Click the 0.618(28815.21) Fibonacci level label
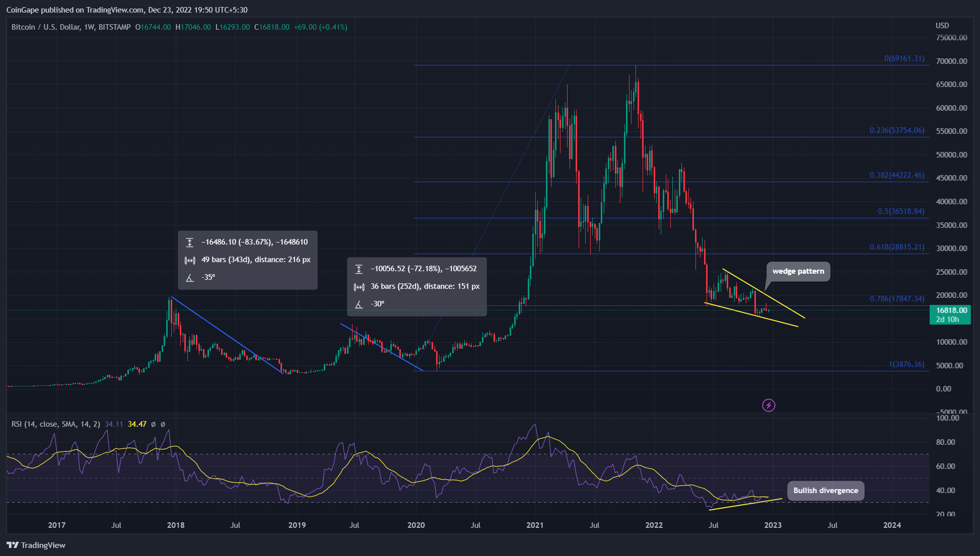Screen dimensions: 980x556 (897, 247)
